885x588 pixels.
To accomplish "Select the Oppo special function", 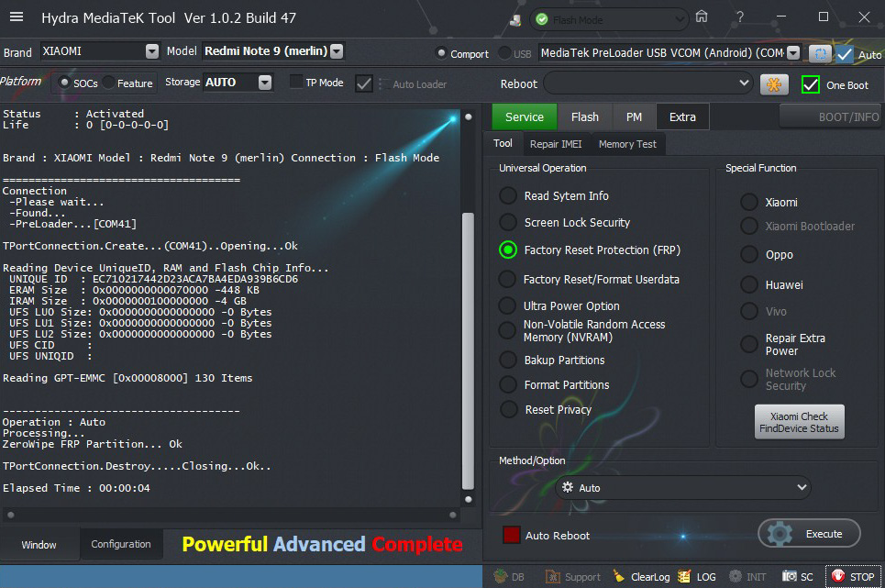I will click(749, 254).
